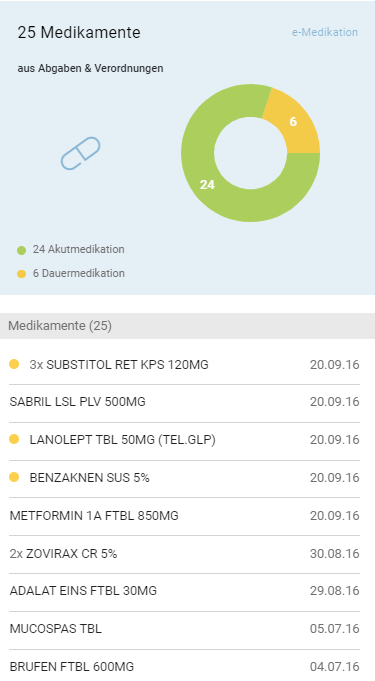This screenshot has height=681, width=375.
Task: Open SABRIL LSL PLV 500MG entry
Action: click(x=184, y=402)
